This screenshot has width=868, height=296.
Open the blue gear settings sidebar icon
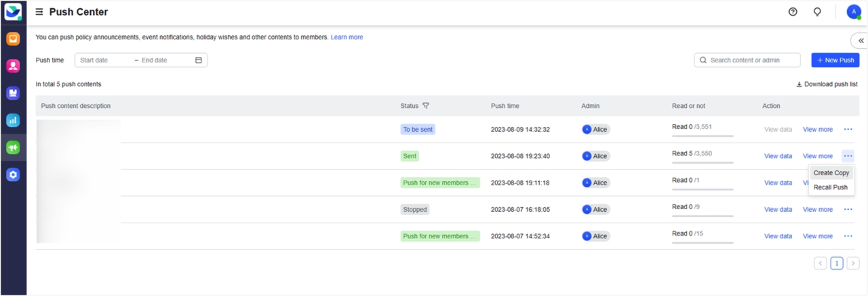point(13,174)
